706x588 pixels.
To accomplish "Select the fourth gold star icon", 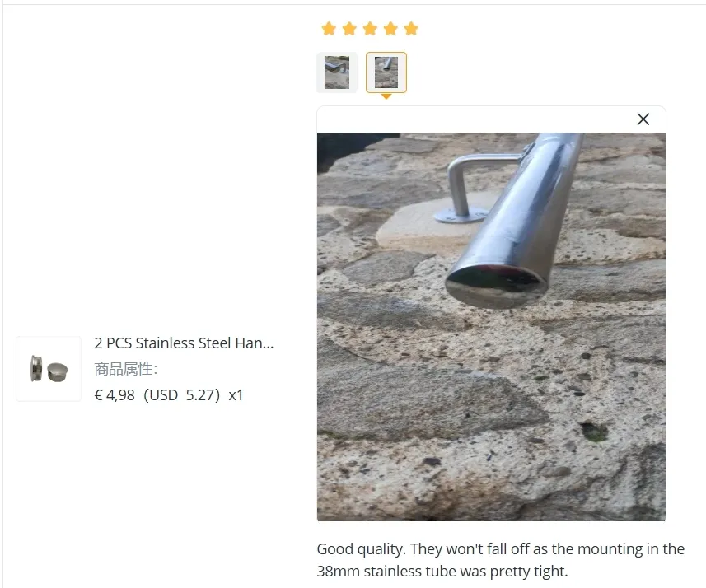I will pyautogui.click(x=390, y=27).
